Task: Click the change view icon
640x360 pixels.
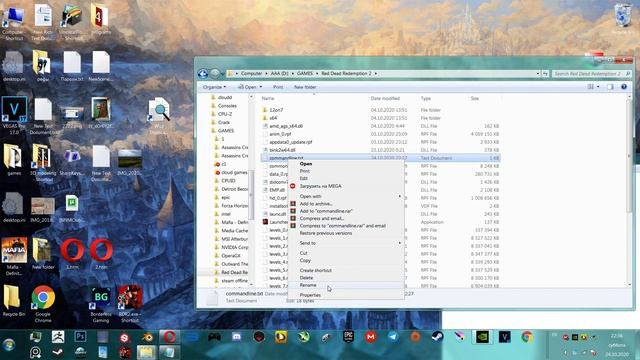Action: [x=591, y=87]
